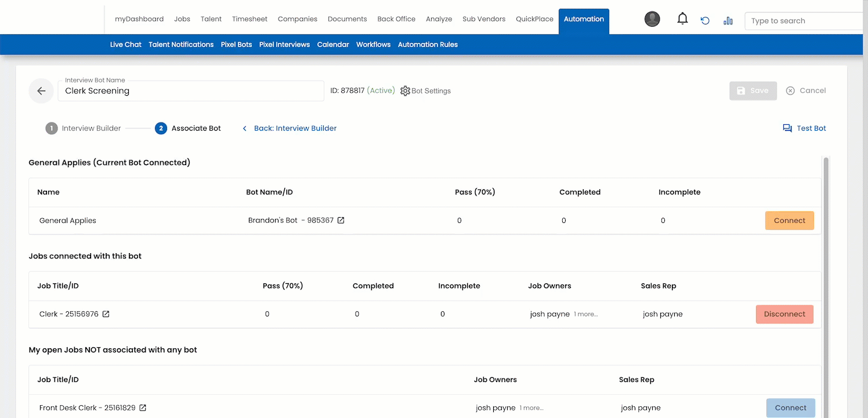Open Clerk job external link icon
This screenshot has height=418, width=868.
point(106,314)
